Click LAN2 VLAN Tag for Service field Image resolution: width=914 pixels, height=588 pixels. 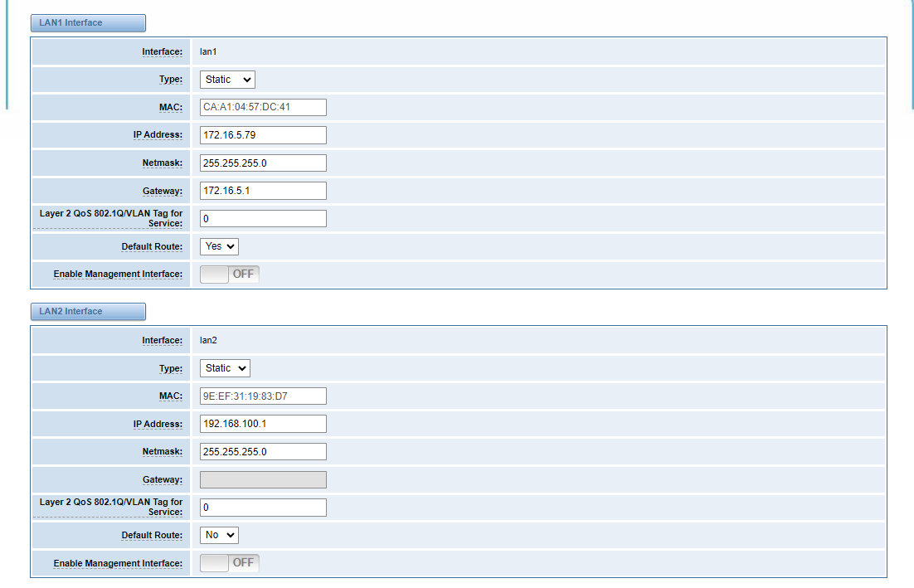(x=263, y=507)
